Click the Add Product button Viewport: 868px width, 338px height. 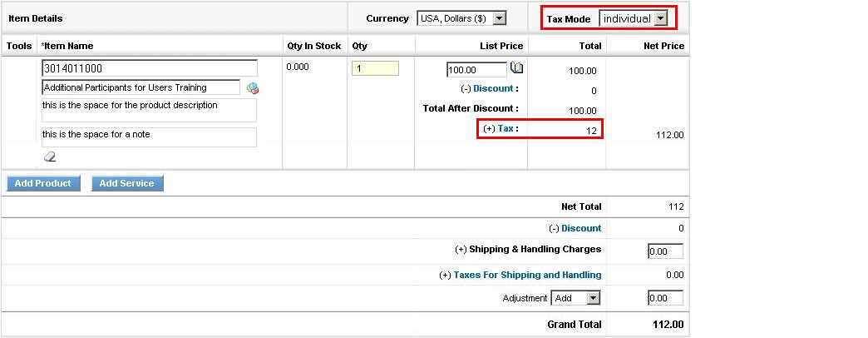click(x=43, y=183)
